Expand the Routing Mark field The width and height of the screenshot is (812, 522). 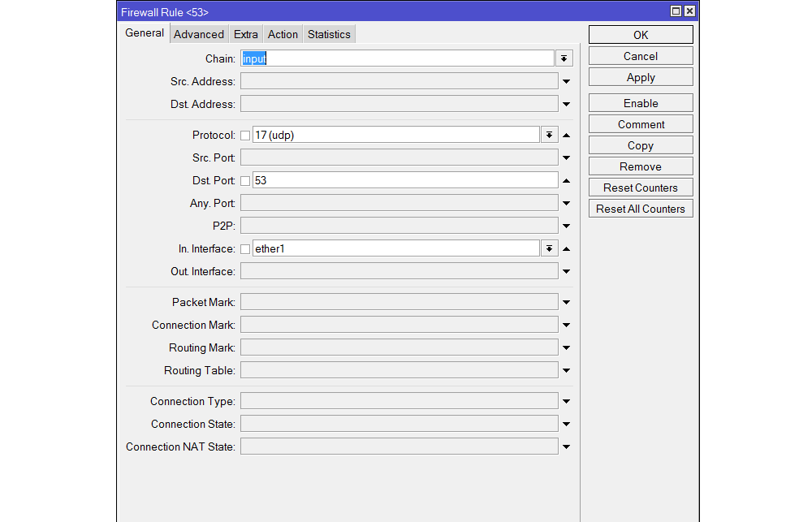pos(567,348)
